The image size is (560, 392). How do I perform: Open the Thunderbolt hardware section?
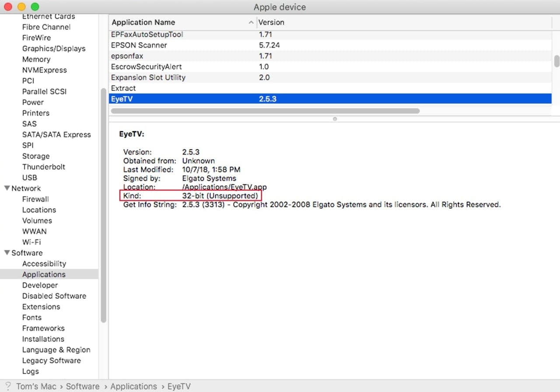click(43, 167)
